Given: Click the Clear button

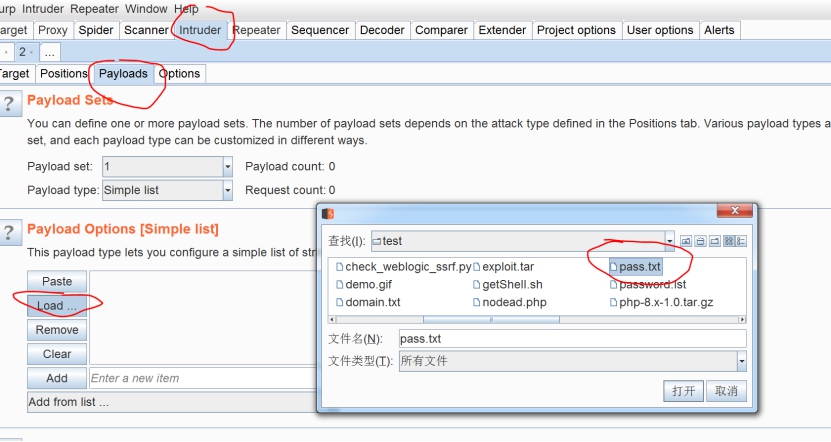Looking at the screenshot, I should [x=57, y=354].
